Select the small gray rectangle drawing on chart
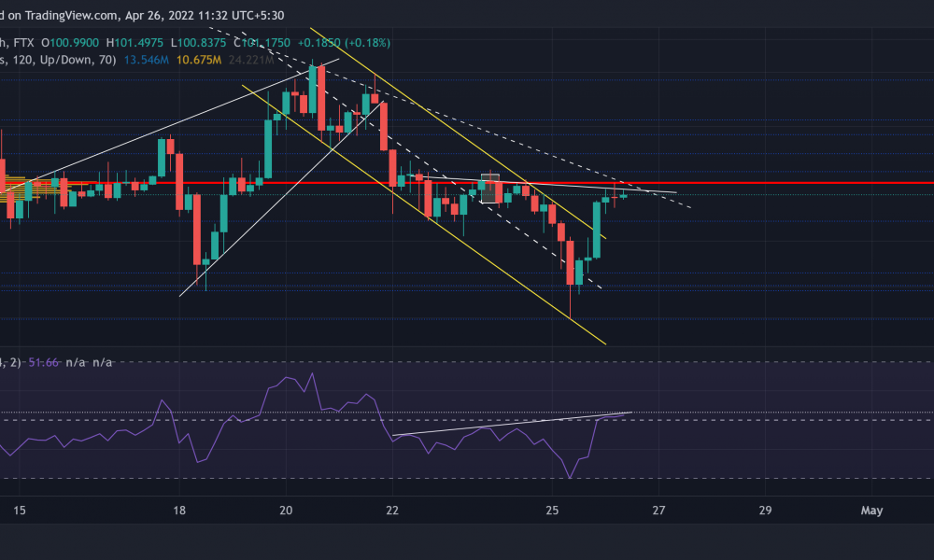The height and width of the screenshot is (560, 934). (x=489, y=189)
